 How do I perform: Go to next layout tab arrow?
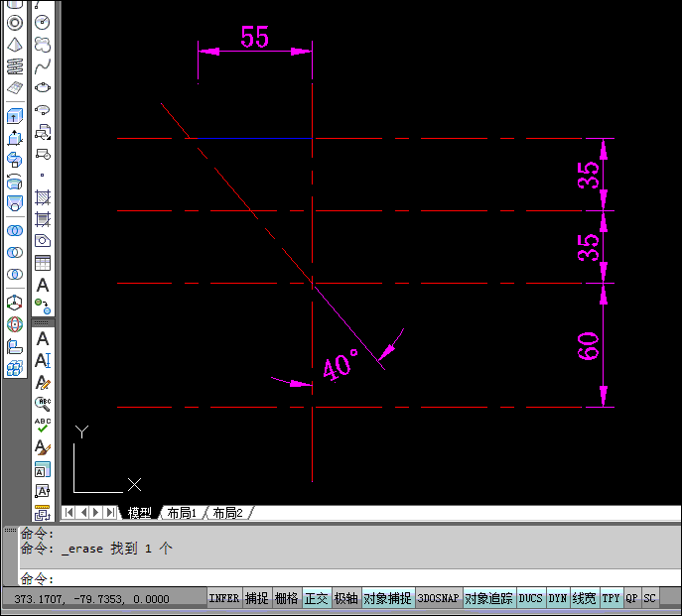(96, 513)
